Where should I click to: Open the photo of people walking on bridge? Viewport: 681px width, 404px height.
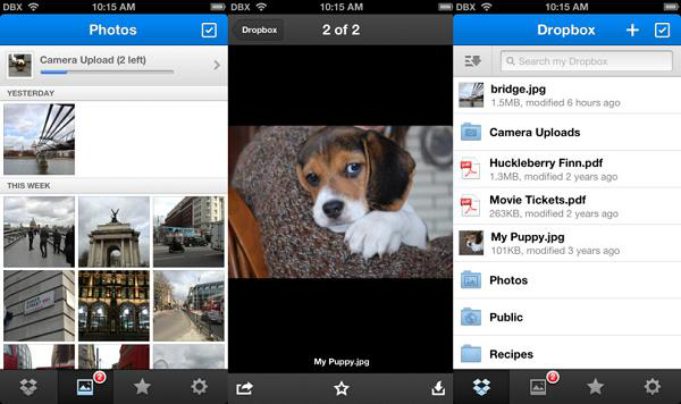[39, 232]
